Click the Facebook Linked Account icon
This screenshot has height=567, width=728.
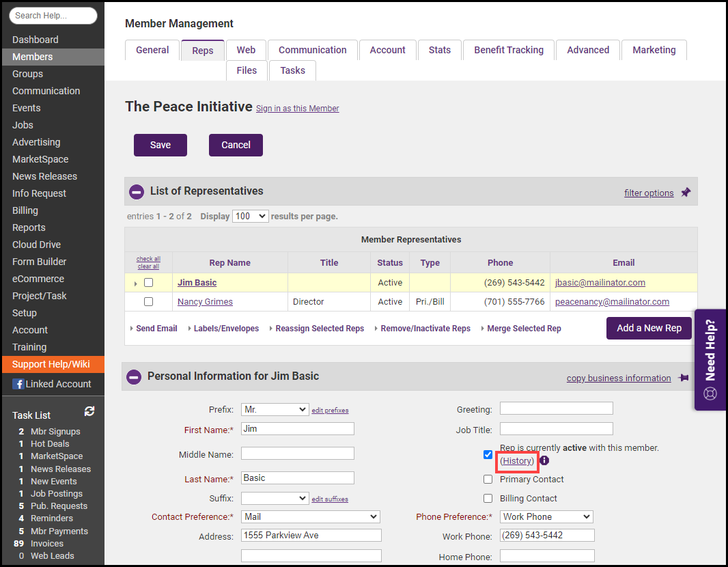click(x=18, y=384)
